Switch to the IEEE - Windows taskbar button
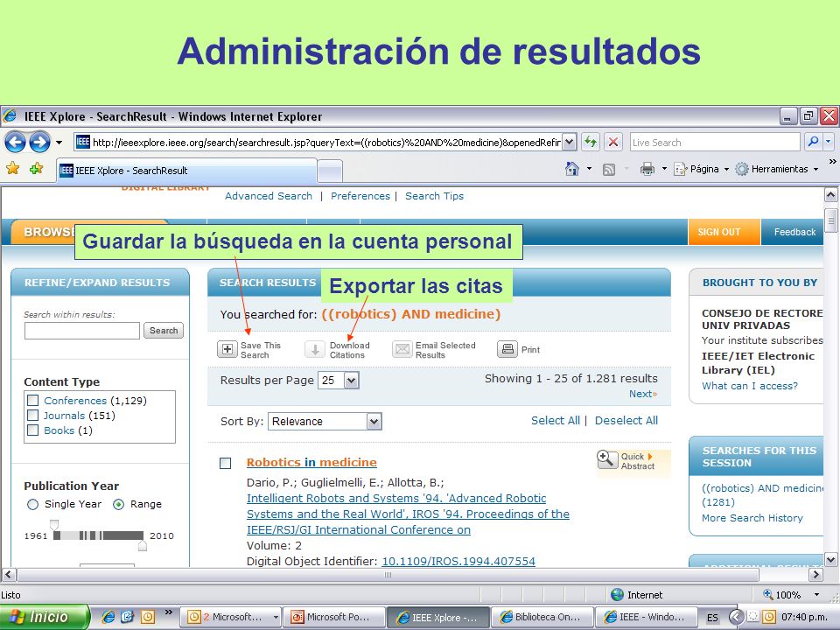Screen dimensions: 840x630 647,617
